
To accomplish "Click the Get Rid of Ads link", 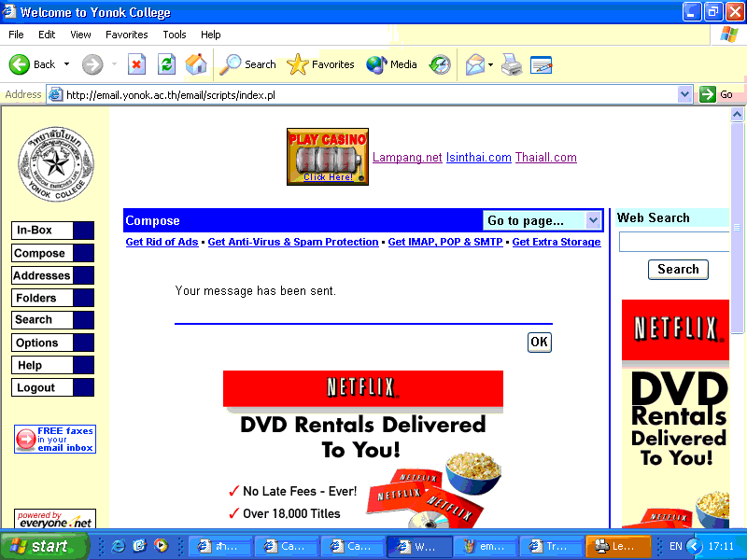I will (162, 242).
